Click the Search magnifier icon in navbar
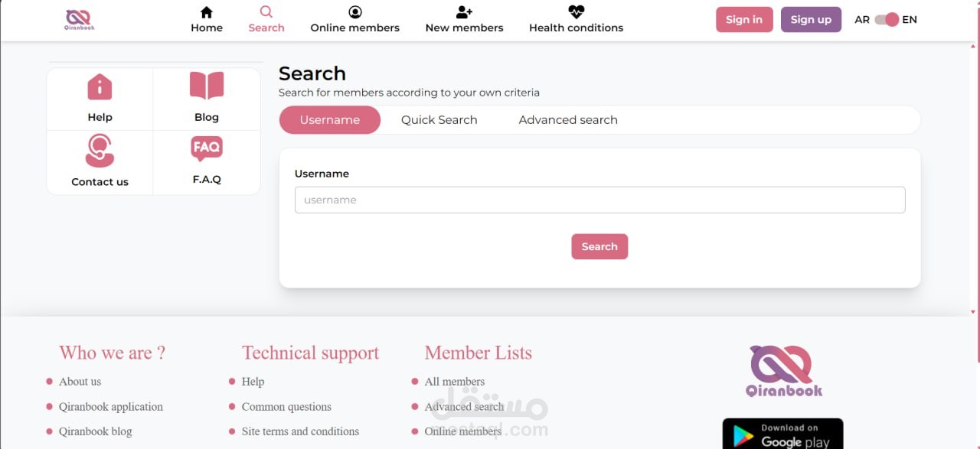The width and height of the screenshot is (980, 449). (266, 11)
